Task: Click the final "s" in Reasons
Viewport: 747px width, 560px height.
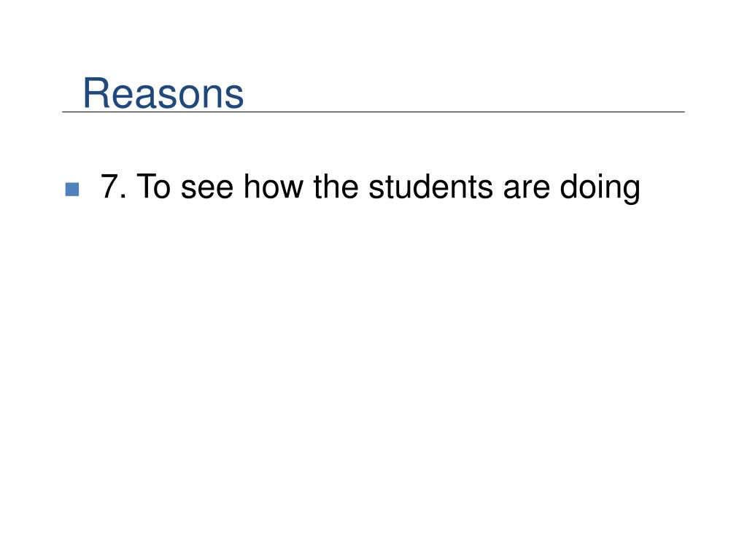Action: tap(233, 97)
